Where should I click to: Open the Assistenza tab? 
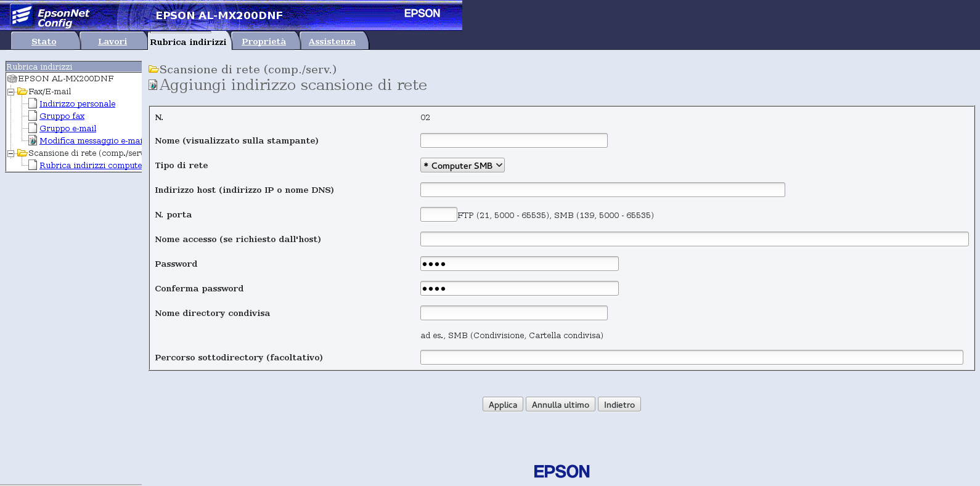click(x=332, y=41)
